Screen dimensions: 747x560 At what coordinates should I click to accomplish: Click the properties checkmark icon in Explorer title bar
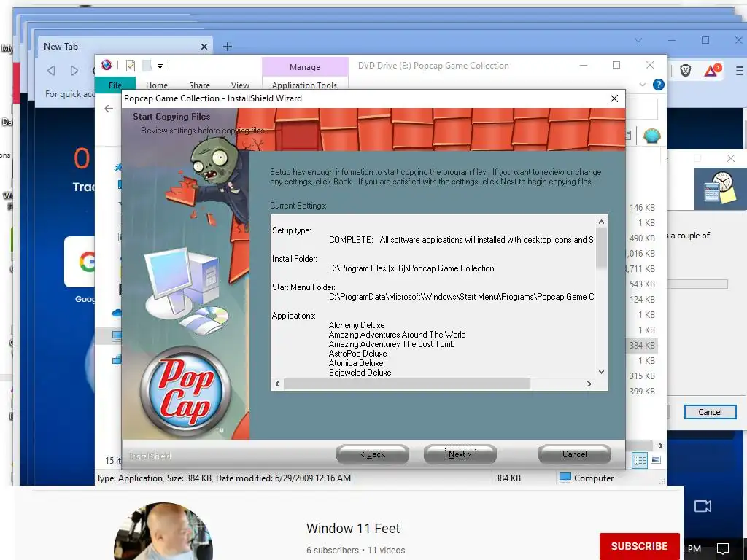[x=130, y=66]
